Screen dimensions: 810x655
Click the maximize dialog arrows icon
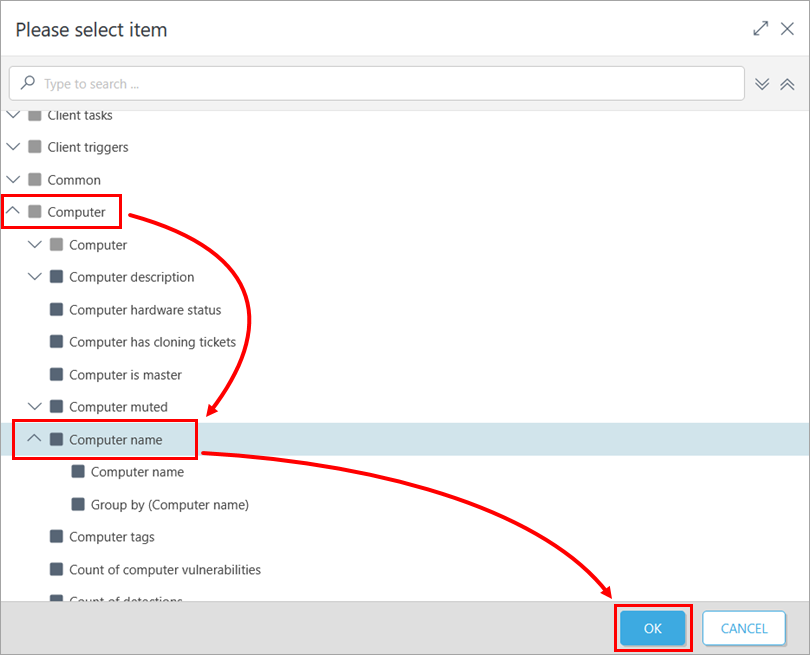tap(761, 29)
